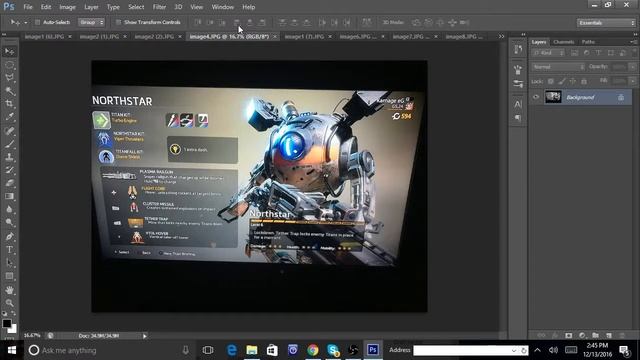Click the foreground color swatch

pyautogui.click(x=7, y=324)
